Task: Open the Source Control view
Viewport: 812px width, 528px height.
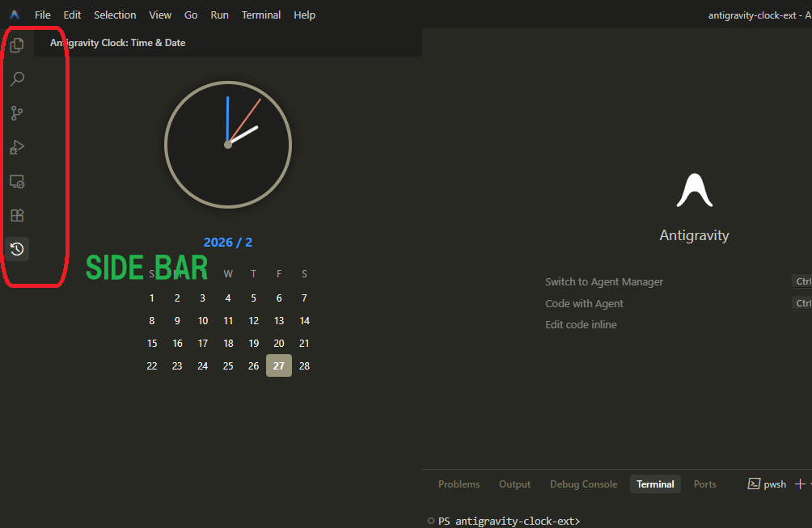Action: pyautogui.click(x=16, y=112)
